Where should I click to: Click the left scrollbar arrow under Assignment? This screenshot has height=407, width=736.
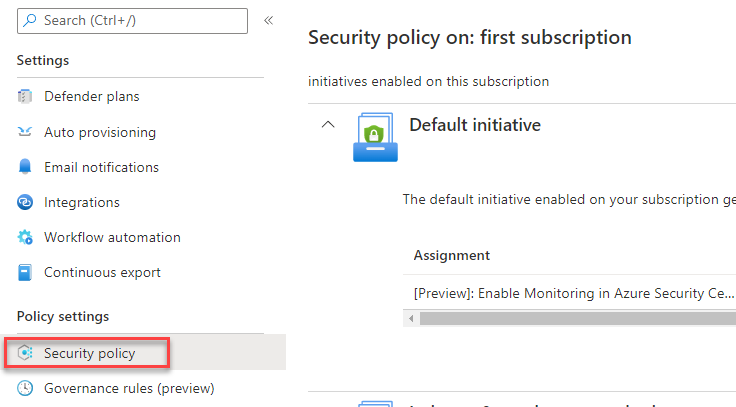coord(409,318)
